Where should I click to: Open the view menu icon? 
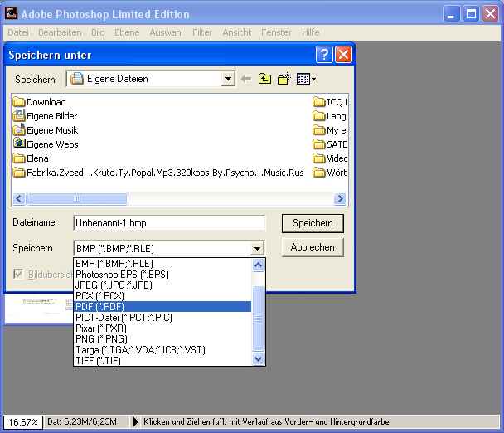306,79
